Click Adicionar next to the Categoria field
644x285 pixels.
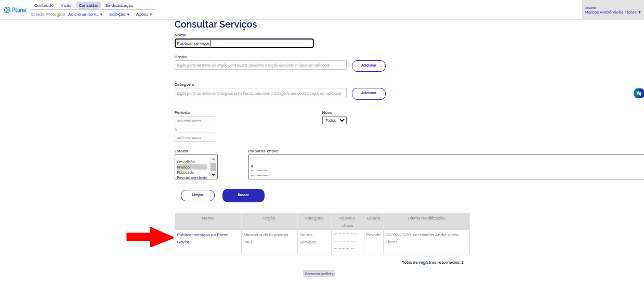369,94
